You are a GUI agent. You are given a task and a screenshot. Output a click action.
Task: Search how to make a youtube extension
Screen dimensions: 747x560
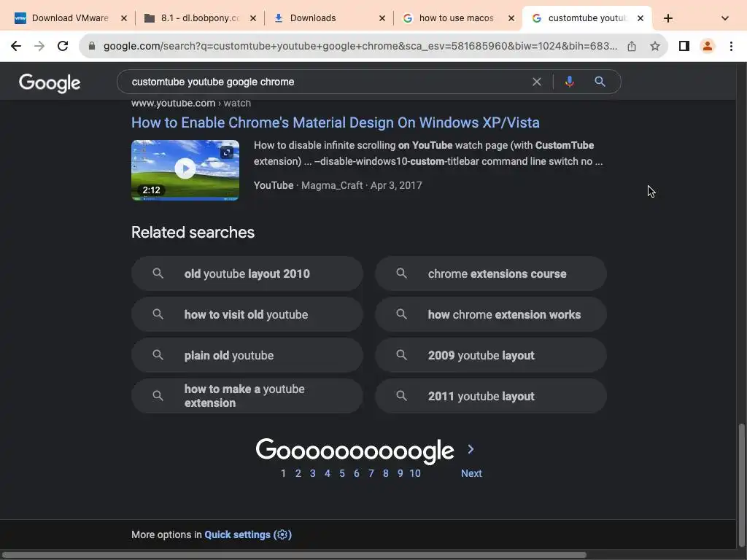[247, 396]
